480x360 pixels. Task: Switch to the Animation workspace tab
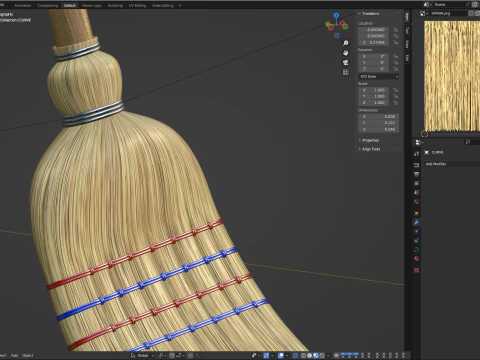[23, 5]
